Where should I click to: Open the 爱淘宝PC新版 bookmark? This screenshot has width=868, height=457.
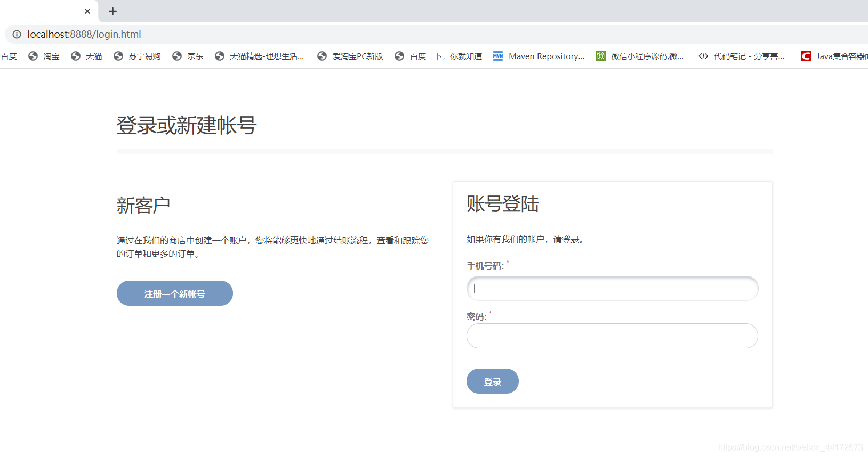[x=350, y=56]
